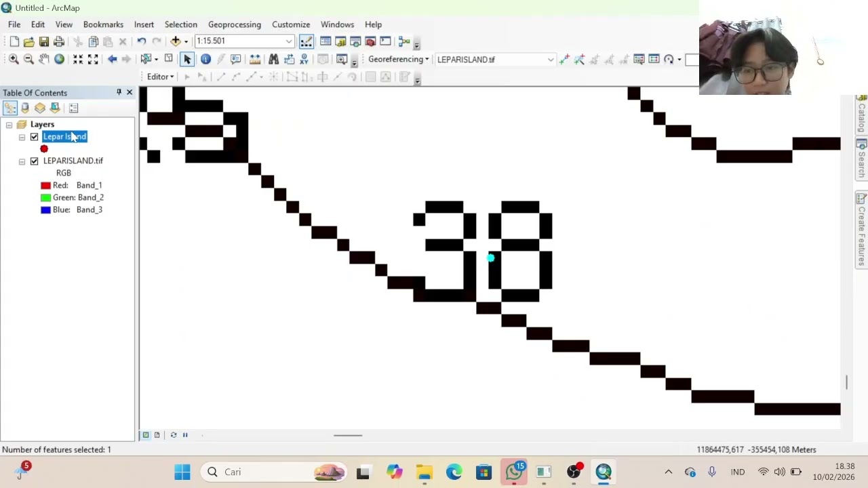Collapse the LEPARISLAND.tif layer node
The width and height of the screenshot is (868, 488).
click(x=22, y=161)
